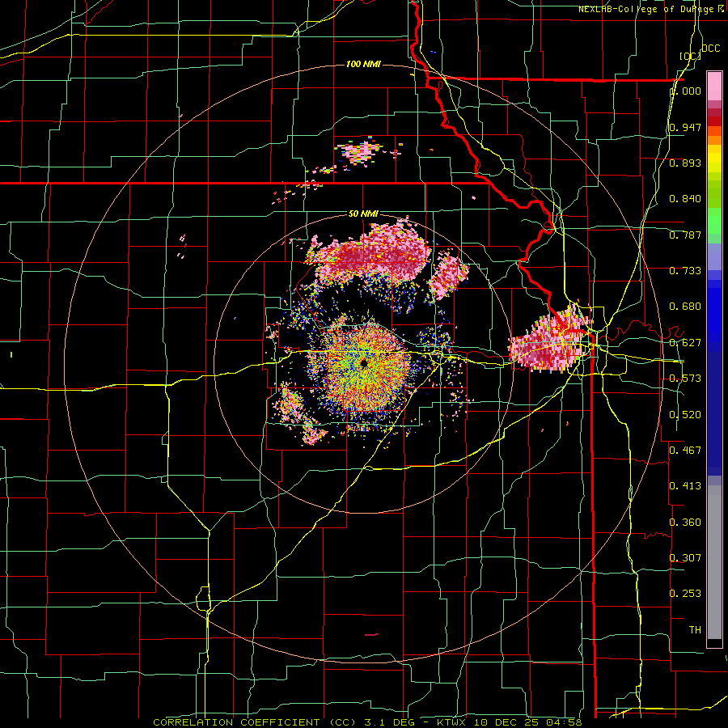Click the 100 NMI range ring label
Image resolution: width=728 pixels, height=728 pixels.
click(x=363, y=64)
